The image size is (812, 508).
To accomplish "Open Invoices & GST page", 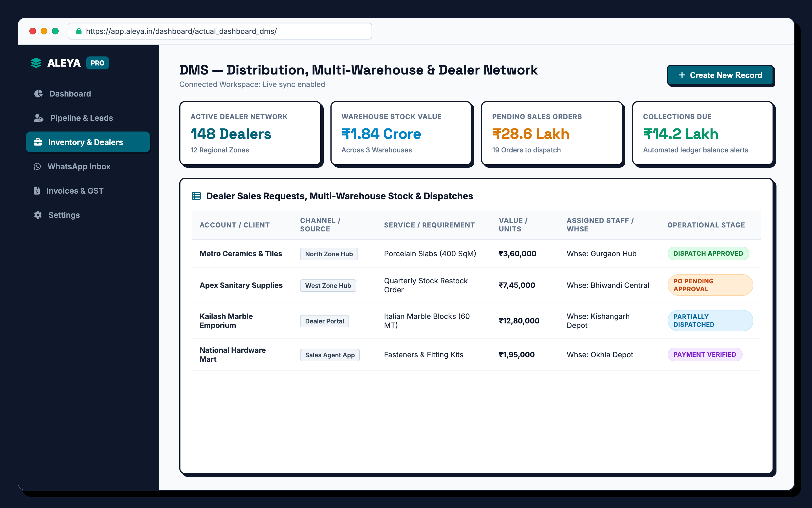I will pos(88,191).
